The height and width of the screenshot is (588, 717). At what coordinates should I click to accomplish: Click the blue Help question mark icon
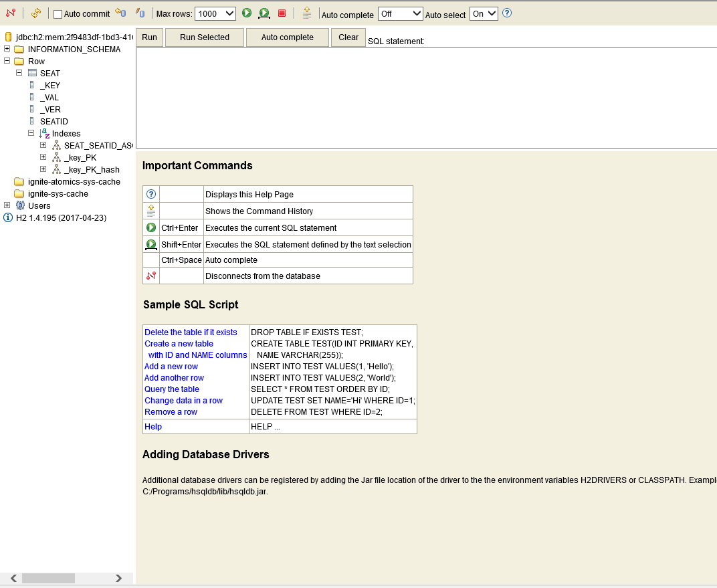click(x=507, y=13)
